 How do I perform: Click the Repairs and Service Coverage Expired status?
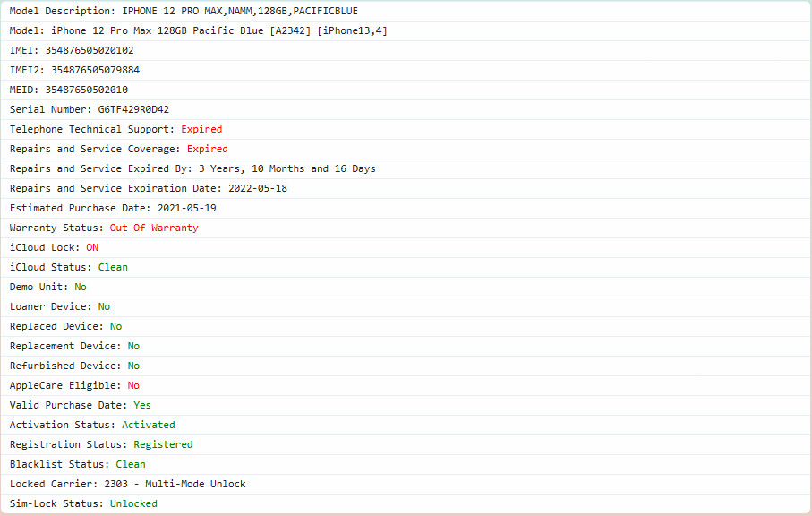(207, 149)
